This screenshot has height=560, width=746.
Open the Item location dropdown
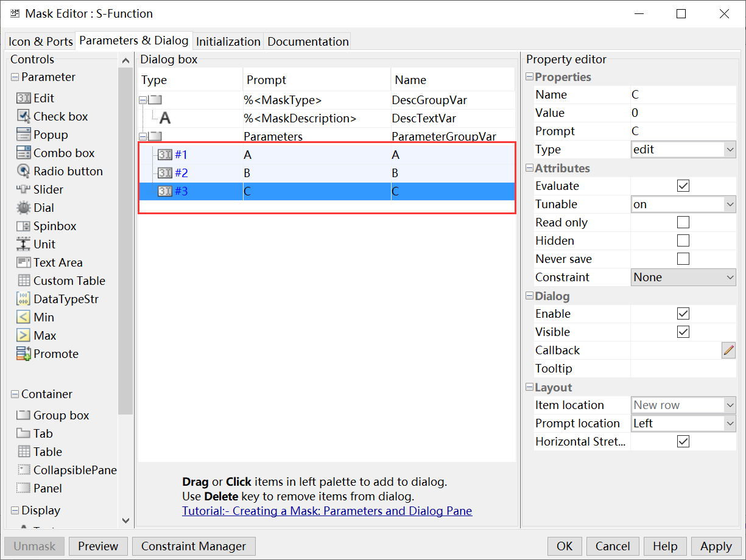(x=683, y=405)
